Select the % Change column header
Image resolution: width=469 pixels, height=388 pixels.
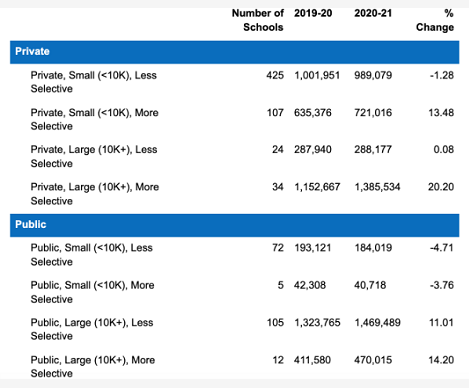(x=435, y=20)
